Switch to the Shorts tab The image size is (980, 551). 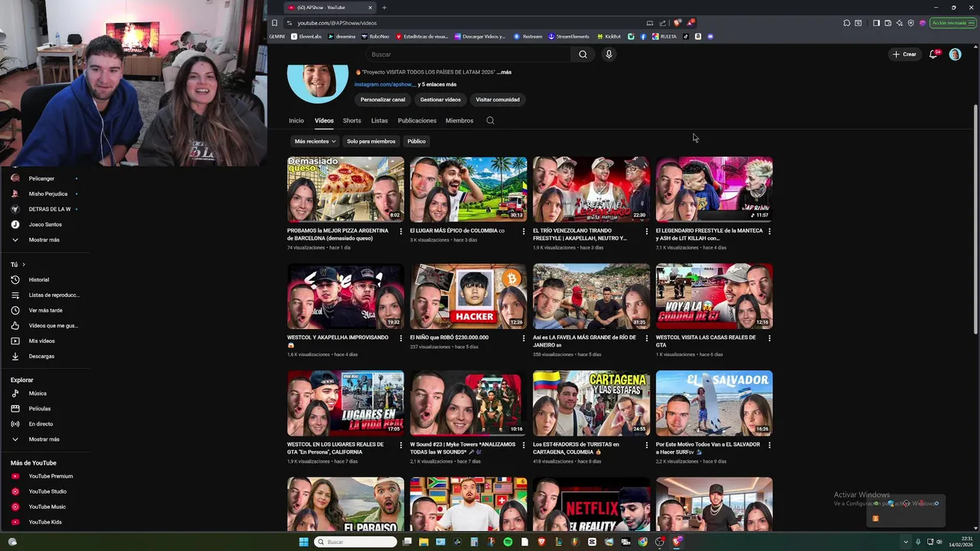[351, 120]
